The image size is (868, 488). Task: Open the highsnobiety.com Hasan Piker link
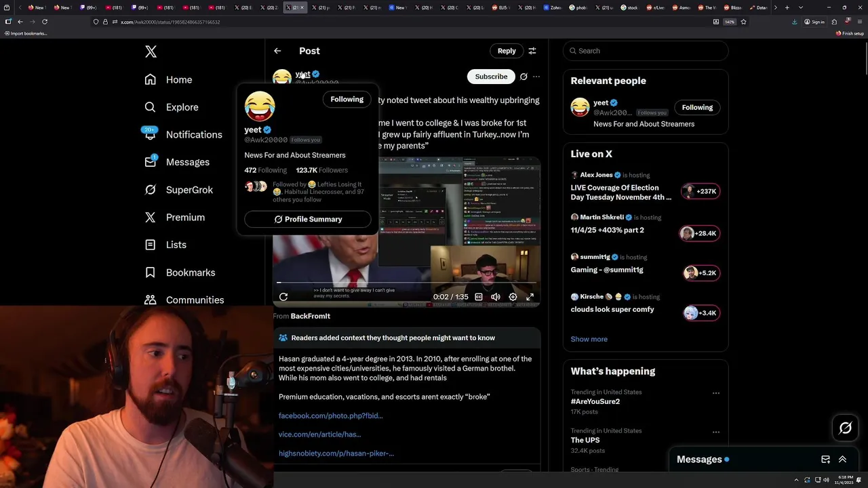[336, 453]
